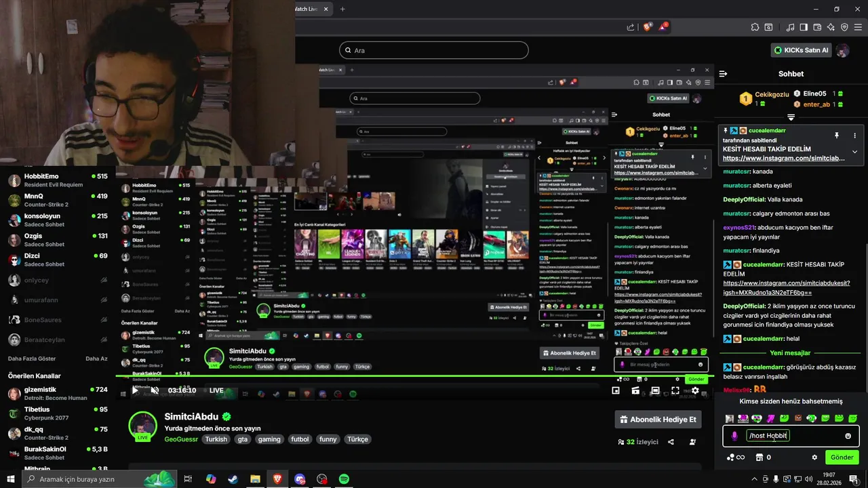Open HobbitEmo channel in sidebar
The height and width of the screenshot is (488, 868).
coord(58,180)
